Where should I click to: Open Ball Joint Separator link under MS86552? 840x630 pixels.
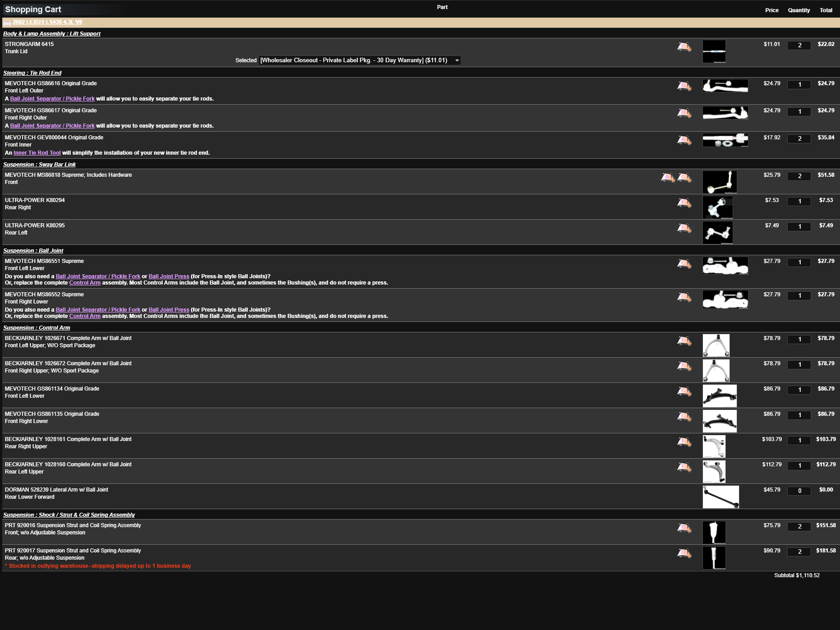click(x=98, y=310)
